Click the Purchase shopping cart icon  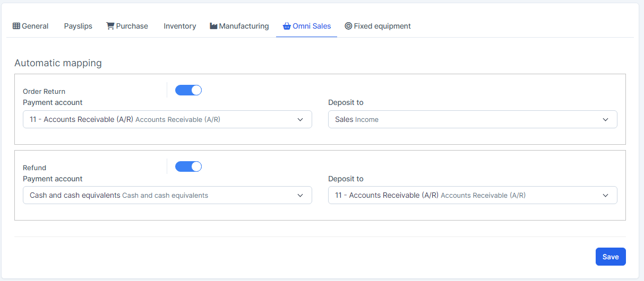pyautogui.click(x=110, y=26)
